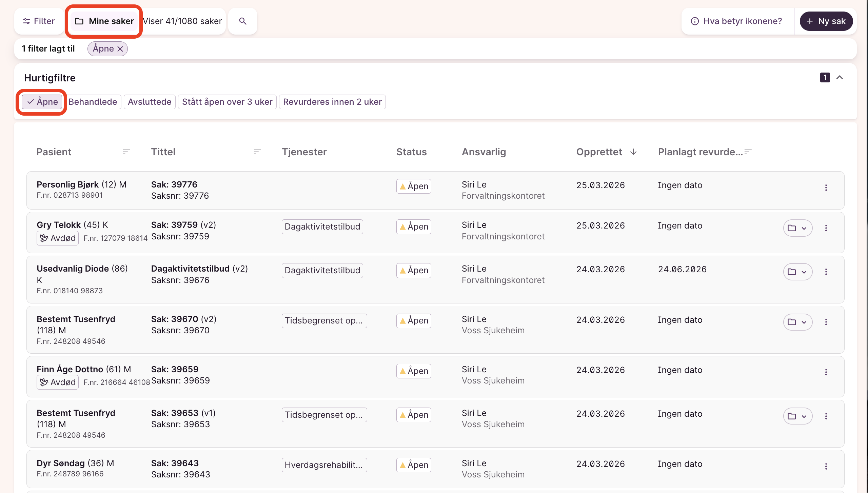Open Hva betyr ikonene? help
The height and width of the screenshot is (493, 868).
(x=736, y=21)
